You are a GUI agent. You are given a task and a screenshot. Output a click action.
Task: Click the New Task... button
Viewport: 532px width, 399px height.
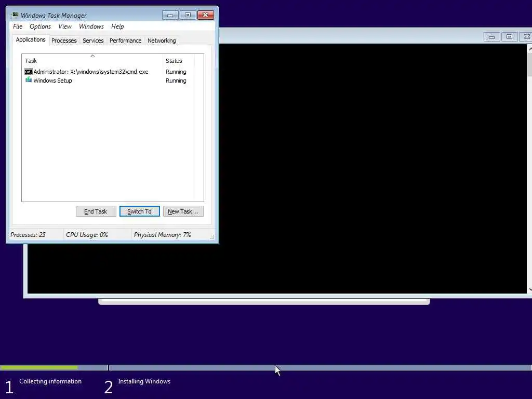[183, 211]
